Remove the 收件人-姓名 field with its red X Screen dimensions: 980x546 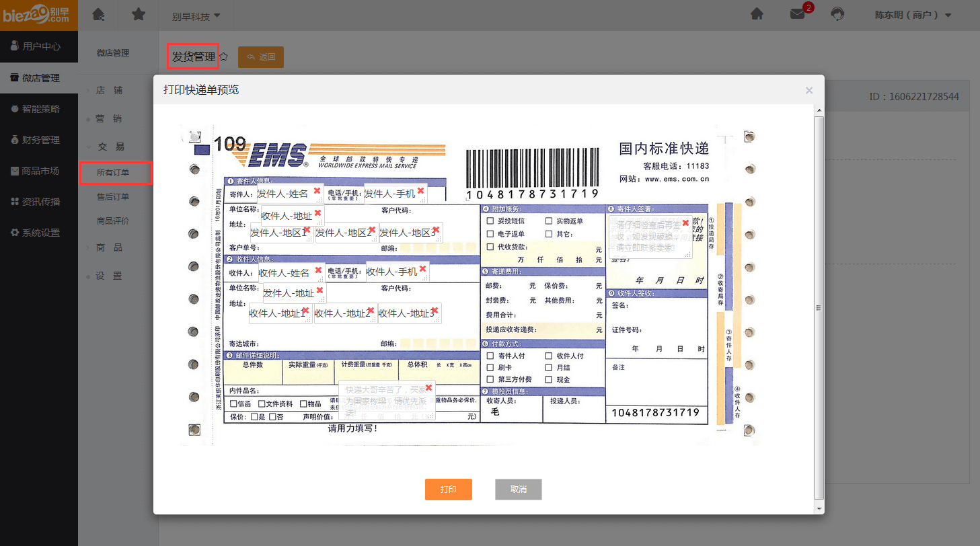317,270
